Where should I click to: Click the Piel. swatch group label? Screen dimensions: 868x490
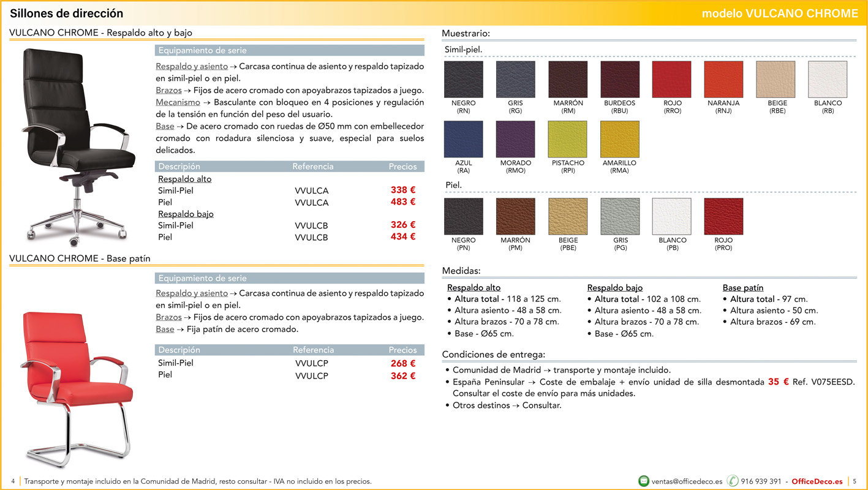453,184
